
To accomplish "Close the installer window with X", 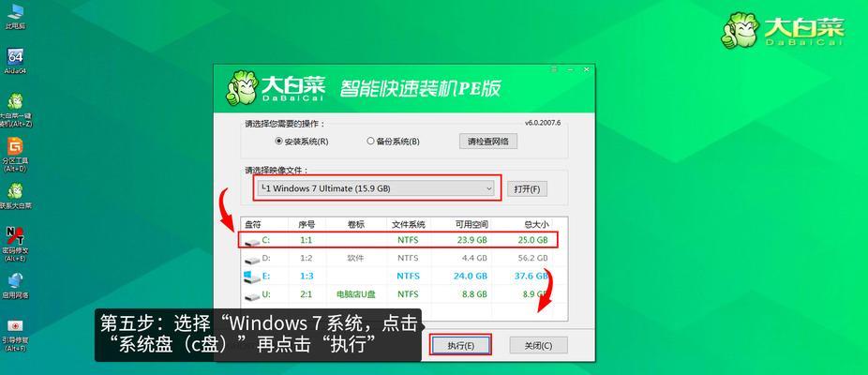I will 586,70.
